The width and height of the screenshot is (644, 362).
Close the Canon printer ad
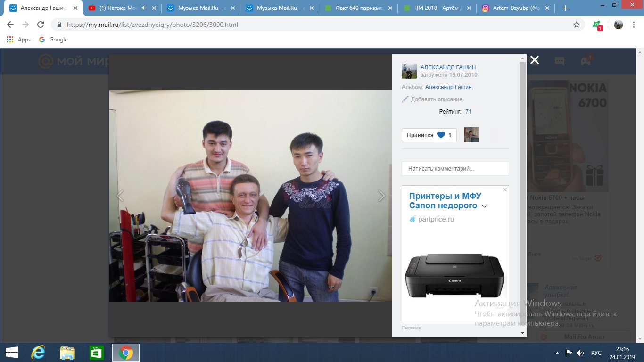505,189
